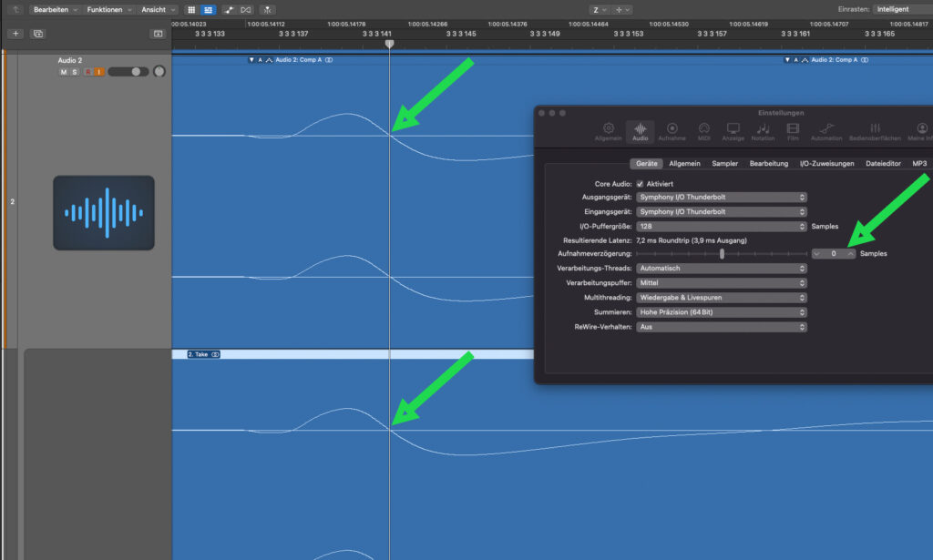Click the stereo icon beside 2. Take
This screenshot has width=933, height=560.
point(215,354)
